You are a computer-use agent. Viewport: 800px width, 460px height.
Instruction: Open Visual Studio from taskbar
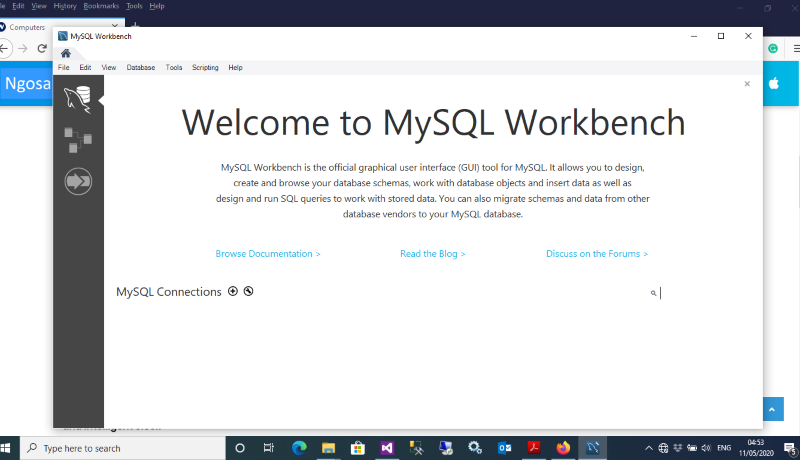click(x=387, y=448)
